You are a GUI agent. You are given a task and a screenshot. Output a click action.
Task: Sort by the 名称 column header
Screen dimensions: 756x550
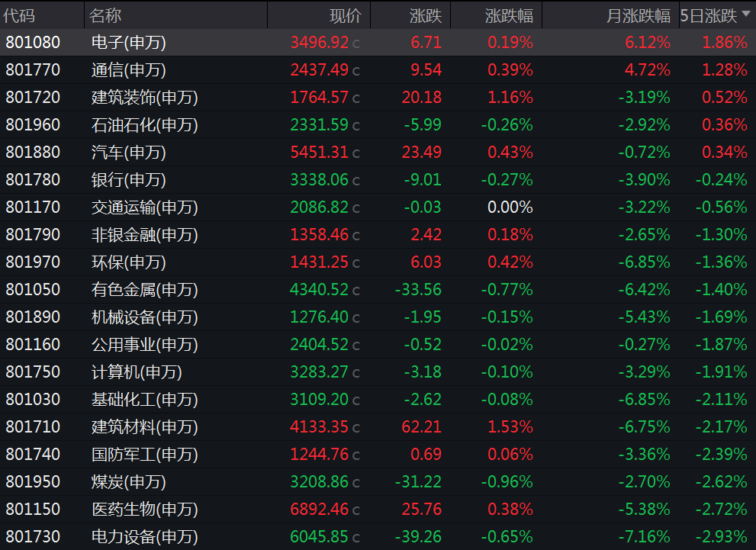pyautogui.click(x=105, y=15)
